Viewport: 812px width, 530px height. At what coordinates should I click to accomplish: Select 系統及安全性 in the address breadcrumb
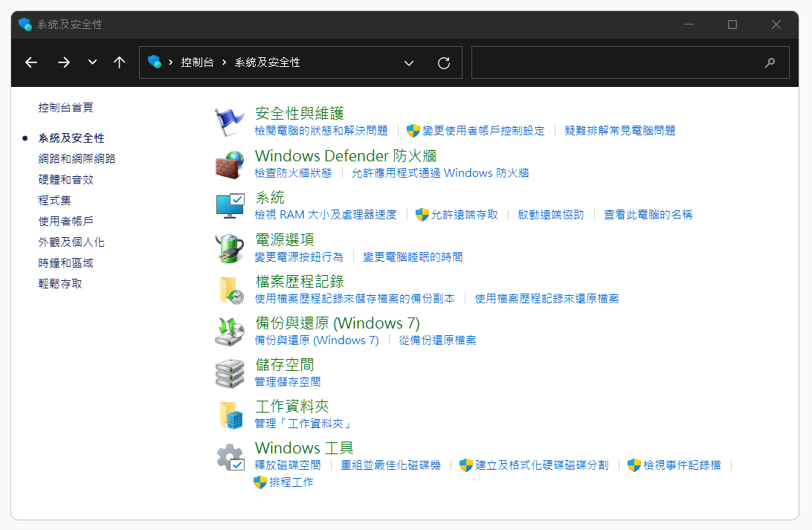click(267, 62)
